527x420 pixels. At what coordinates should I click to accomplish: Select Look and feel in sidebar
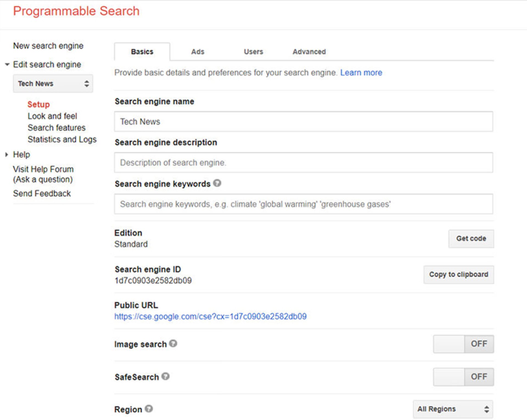coord(52,116)
